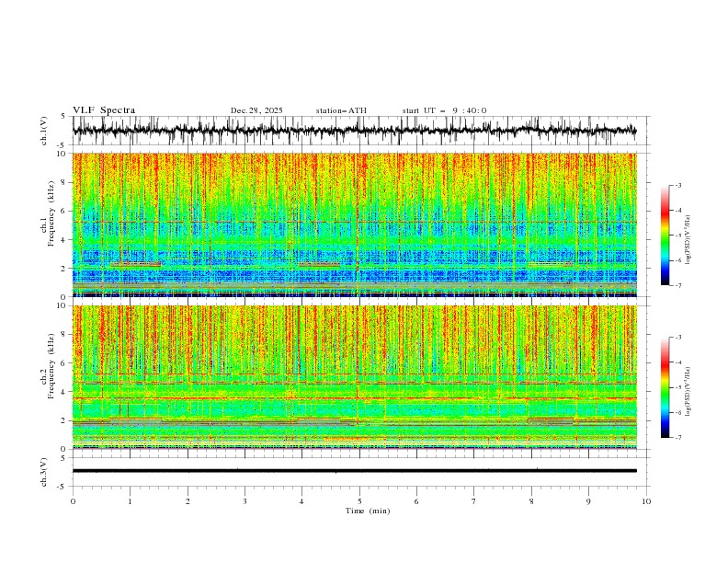Click the time axis tick label "6"
This screenshot has width=728, height=563.
[x=416, y=501]
